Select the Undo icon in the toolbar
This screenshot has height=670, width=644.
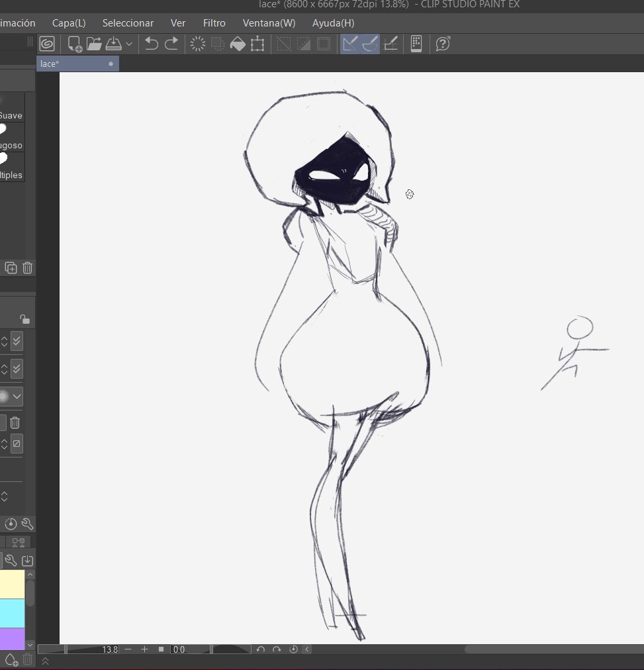[152, 44]
